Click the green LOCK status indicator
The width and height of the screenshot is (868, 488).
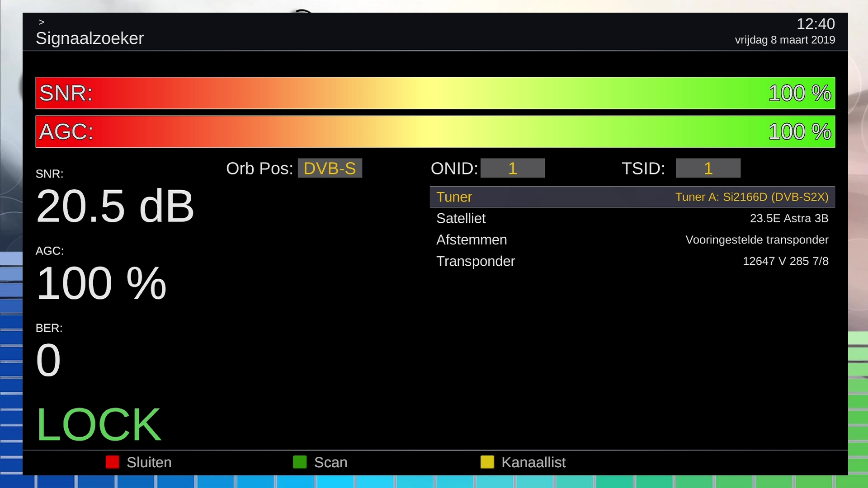[98, 424]
